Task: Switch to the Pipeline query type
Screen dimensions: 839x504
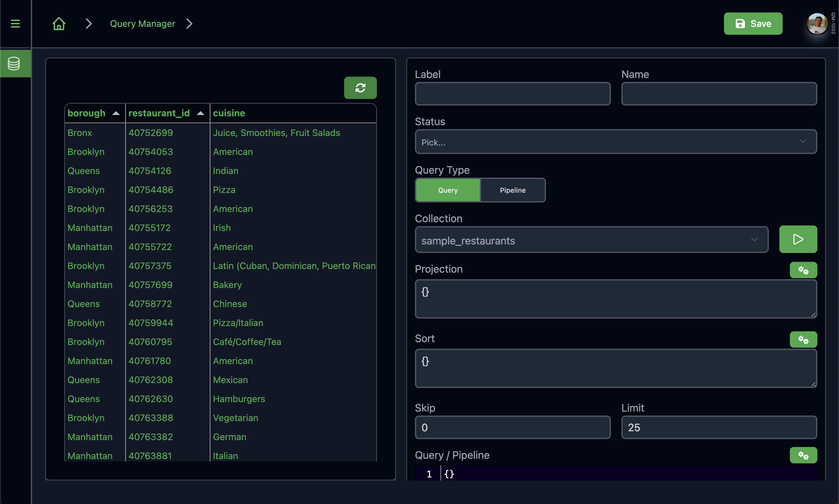Action: tap(512, 190)
